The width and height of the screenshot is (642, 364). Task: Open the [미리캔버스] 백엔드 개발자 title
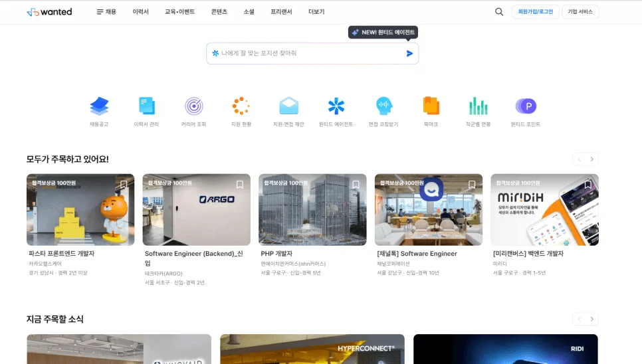528,254
